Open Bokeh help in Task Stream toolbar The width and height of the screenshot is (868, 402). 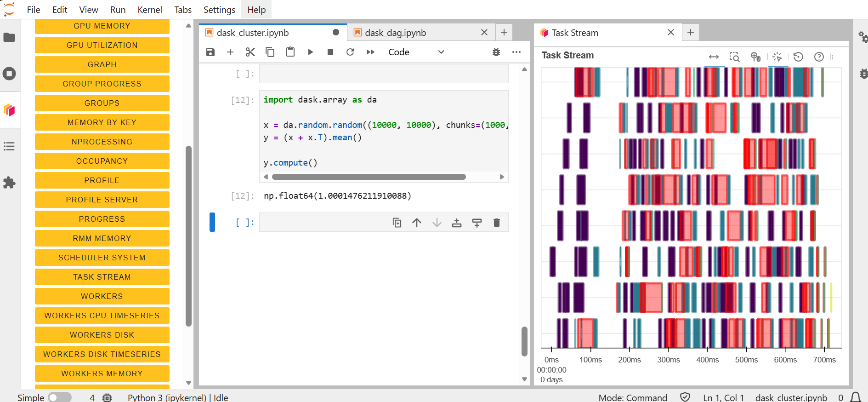click(x=819, y=57)
